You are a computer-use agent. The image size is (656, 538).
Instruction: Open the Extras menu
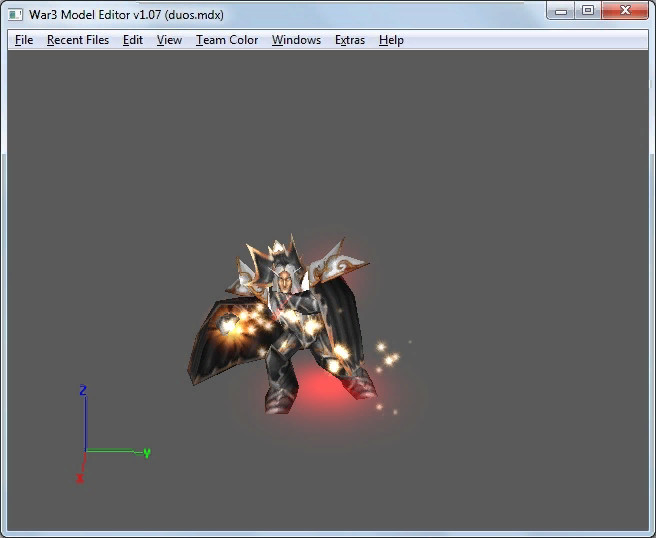click(x=350, y=40)
